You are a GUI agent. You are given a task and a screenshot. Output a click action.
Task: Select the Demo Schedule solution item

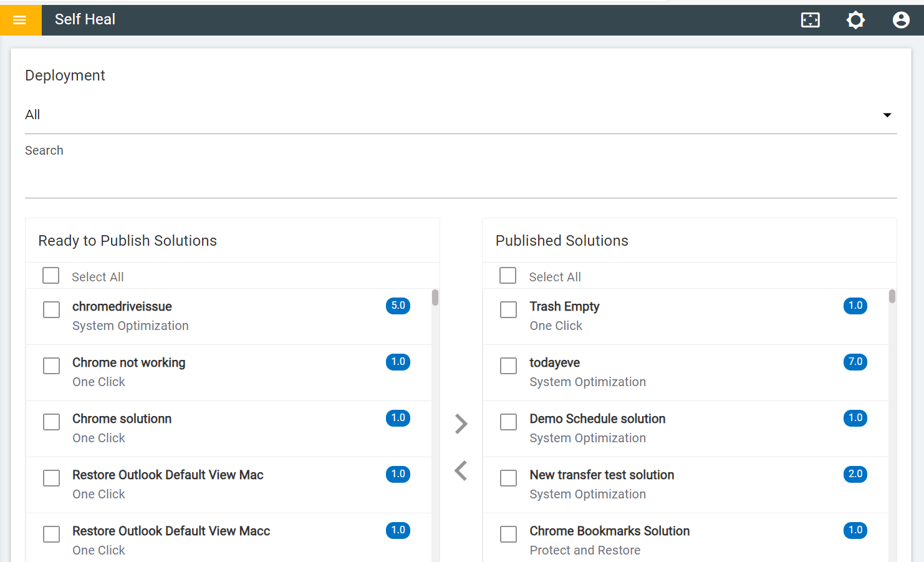click(597, 419)
